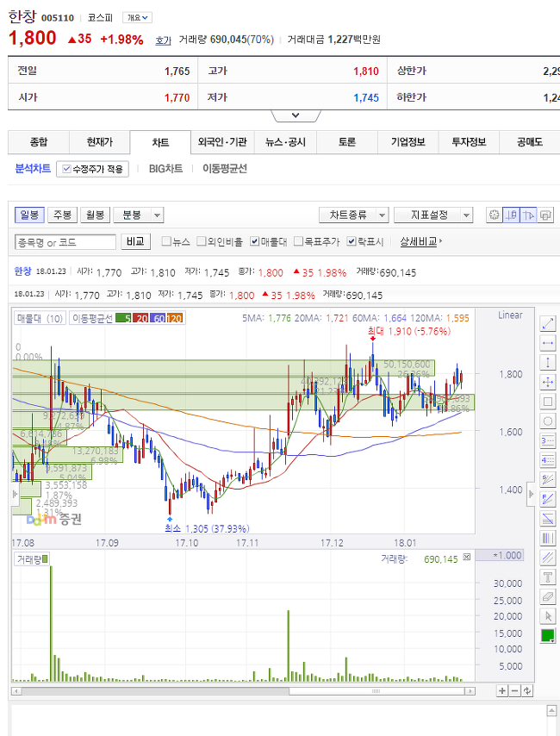Viewport: 560px width, 736px height.
Task: Open the 개요 dropdown next to 코스피
Action: 137,18
